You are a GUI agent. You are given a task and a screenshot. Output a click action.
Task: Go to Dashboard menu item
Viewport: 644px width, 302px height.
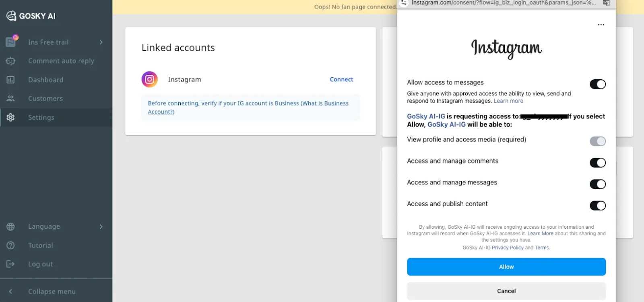(x=56, y=80)
